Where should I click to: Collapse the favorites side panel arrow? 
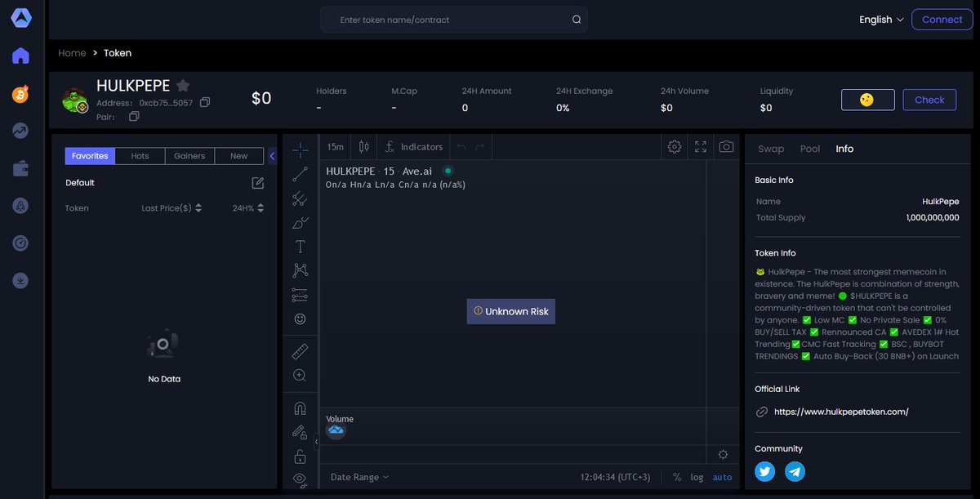tap(272, 155)
